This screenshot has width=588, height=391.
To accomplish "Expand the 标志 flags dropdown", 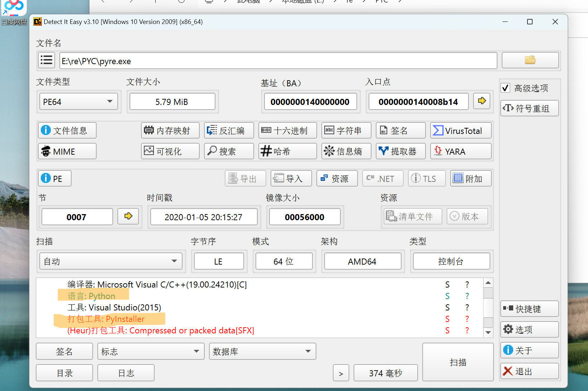I will click(151, 351).
